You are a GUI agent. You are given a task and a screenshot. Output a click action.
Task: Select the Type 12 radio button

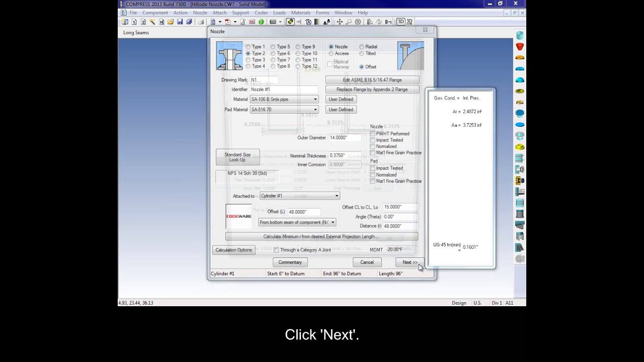tap(298, 66)
